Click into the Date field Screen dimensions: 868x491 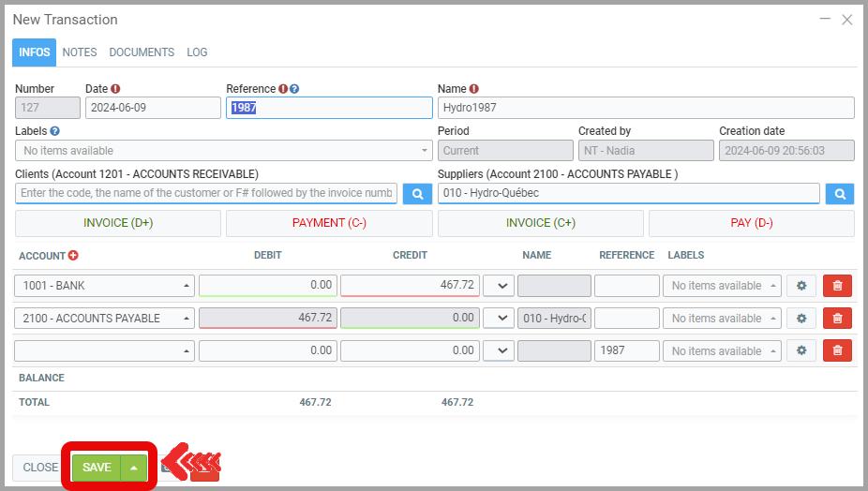(153, 108)
